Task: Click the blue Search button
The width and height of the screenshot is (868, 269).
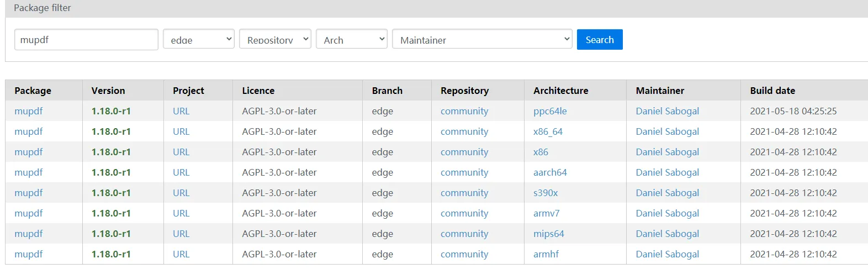Action: (x=600, y=39)
